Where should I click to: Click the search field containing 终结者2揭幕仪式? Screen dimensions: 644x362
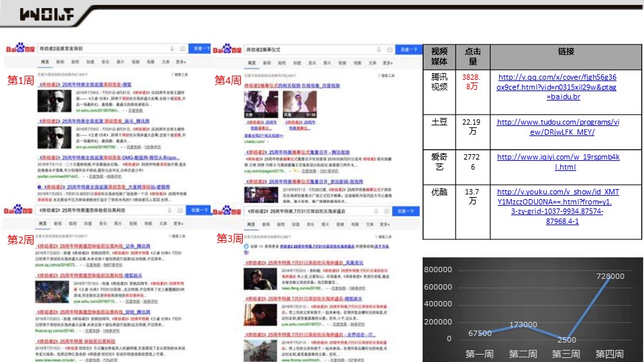tap(319, 50)
